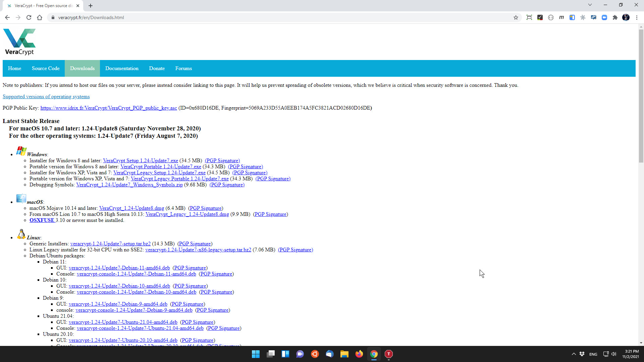
Task: Click the scrollbar down arrow
Action: pyautogui.click(x=641, y=343)
